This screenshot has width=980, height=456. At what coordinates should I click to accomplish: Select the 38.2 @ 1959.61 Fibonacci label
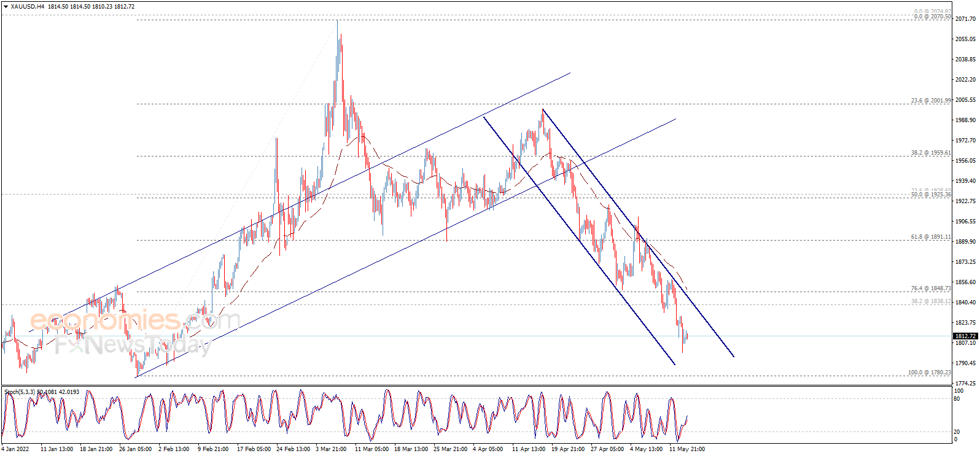point(930,153)
